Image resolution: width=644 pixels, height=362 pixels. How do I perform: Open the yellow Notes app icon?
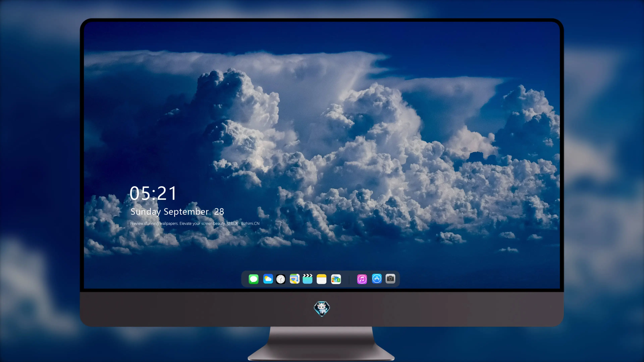[x=321, y=279]
